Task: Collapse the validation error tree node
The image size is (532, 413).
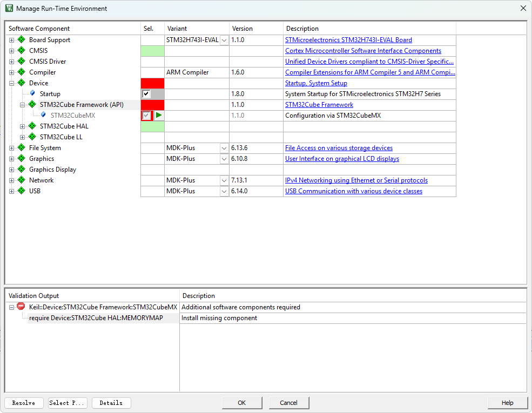Action: pos(11,307)
